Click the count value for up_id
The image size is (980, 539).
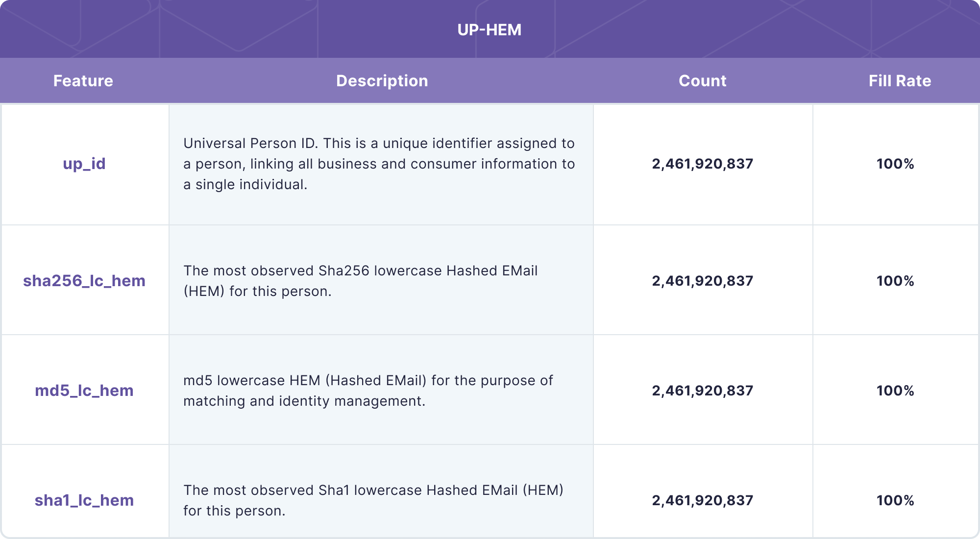pyautogui.click(x=702, y=164)
